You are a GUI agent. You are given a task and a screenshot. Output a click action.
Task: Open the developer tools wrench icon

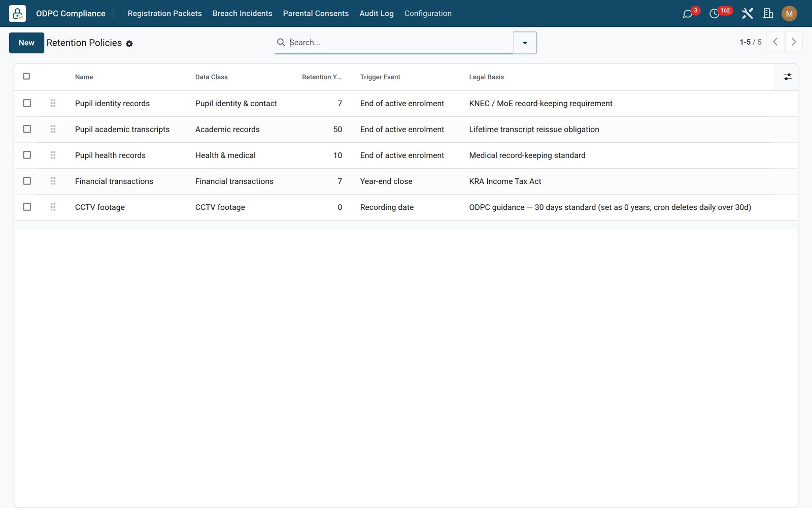(747, 14)
